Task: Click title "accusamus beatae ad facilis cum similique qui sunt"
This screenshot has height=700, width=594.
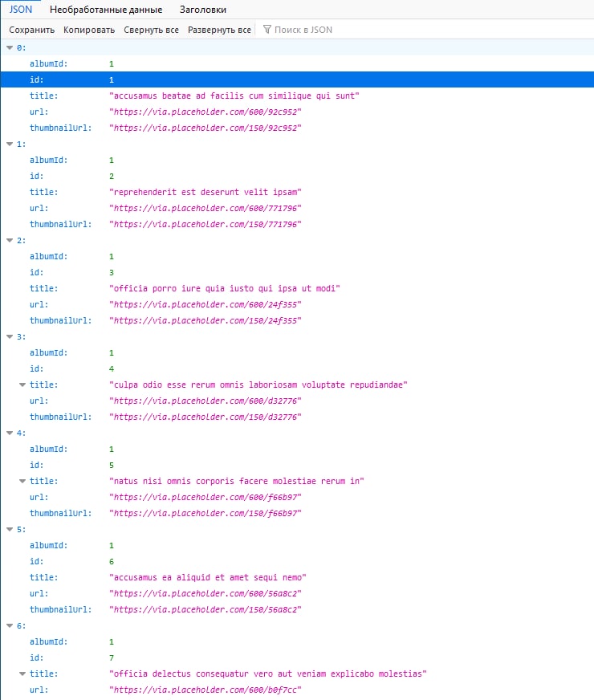Action: click(234, 96)
